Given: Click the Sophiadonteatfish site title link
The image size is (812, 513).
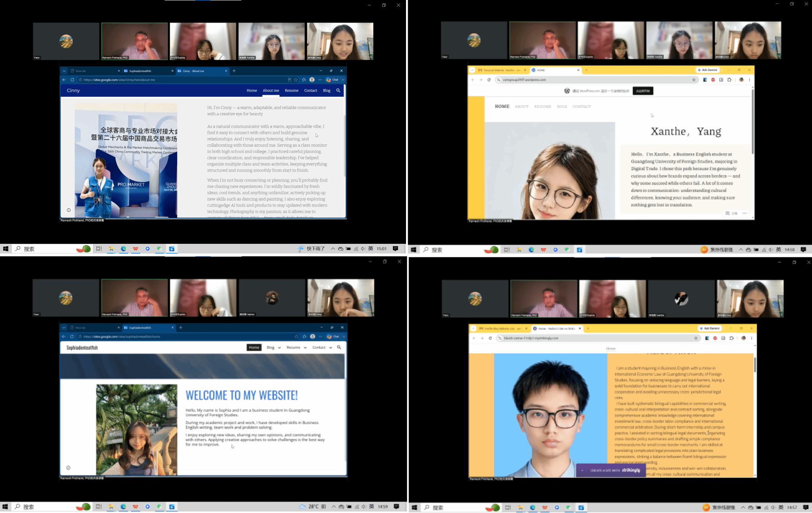Looking at the screenshot, I should (82, 348).
